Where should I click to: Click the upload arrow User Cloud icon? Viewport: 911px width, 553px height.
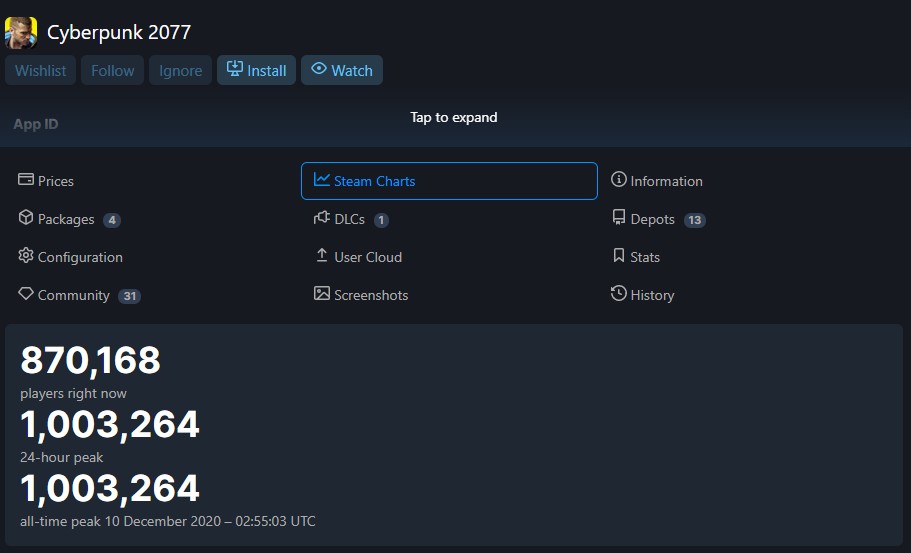pos(321,255)
